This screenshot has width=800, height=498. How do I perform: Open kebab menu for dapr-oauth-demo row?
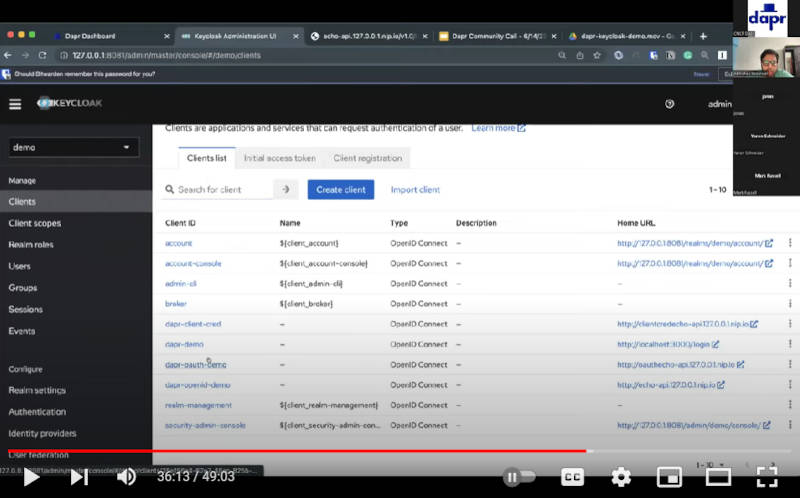point(790,364)
